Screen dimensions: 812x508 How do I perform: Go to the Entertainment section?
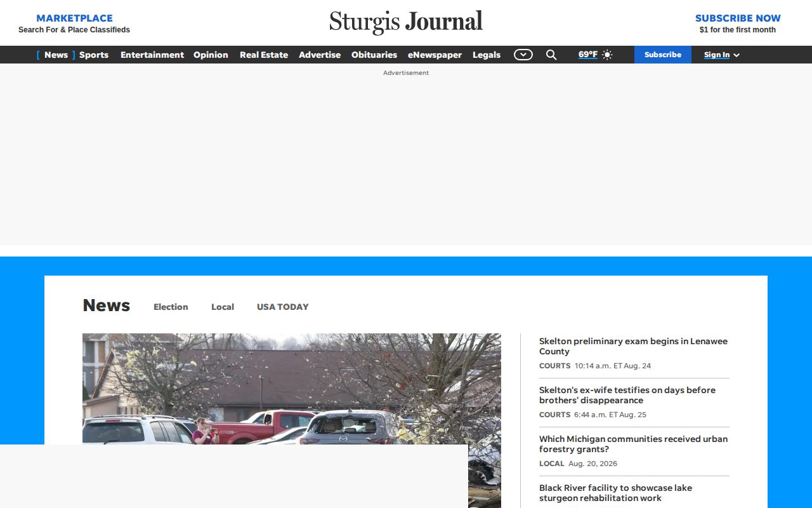(x=152, y=55)
